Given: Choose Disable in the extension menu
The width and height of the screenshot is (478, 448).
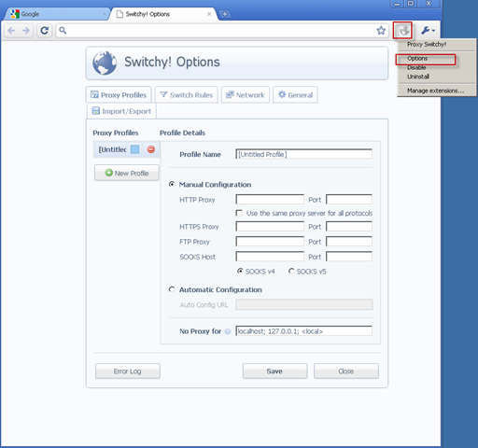Looking at the screenshot, I should (416, 67).
